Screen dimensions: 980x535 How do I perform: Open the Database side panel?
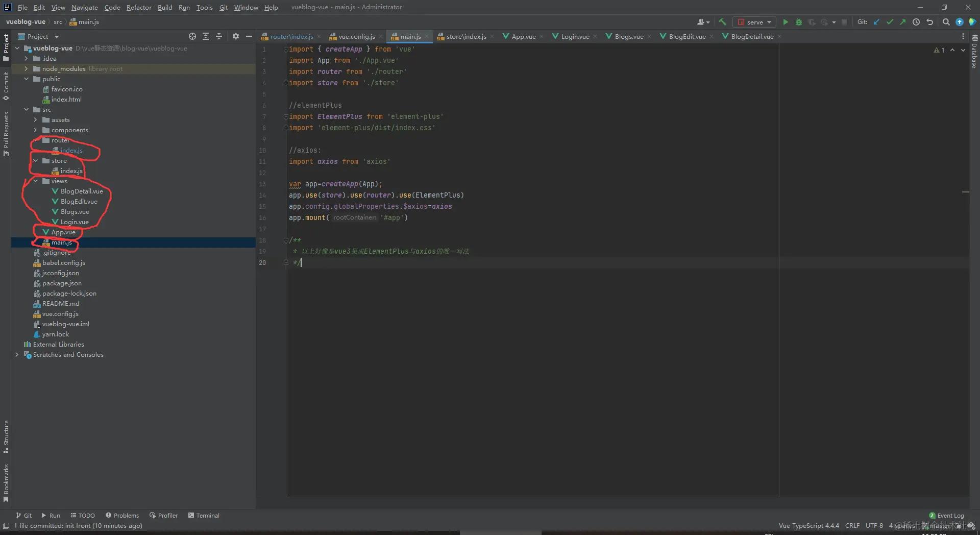tap(974, 52)
